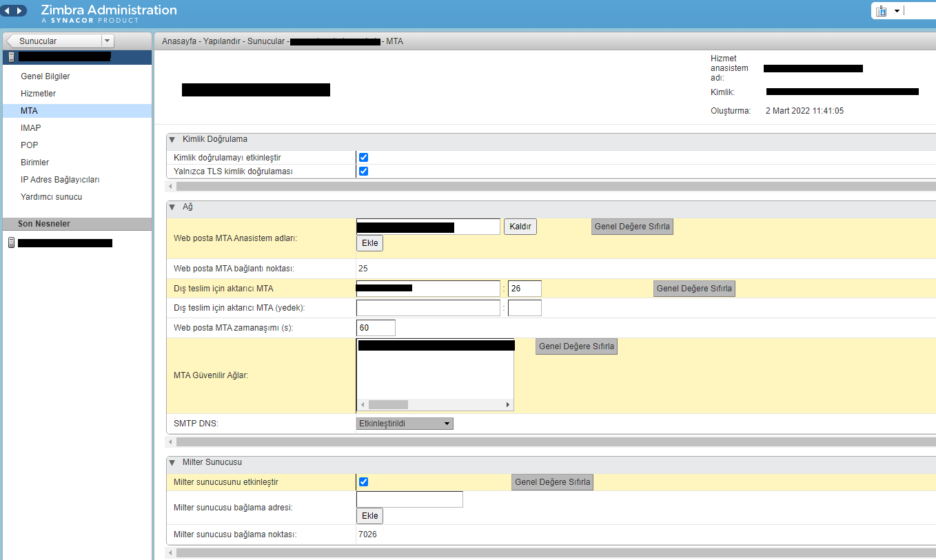Collapse the Ağ section
The height and width of the screenshot is (560, 936).
172,207
